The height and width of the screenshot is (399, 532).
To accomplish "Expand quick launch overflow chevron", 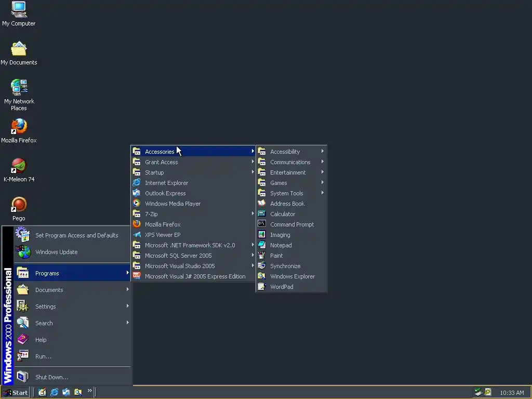I will click(89, 391).
